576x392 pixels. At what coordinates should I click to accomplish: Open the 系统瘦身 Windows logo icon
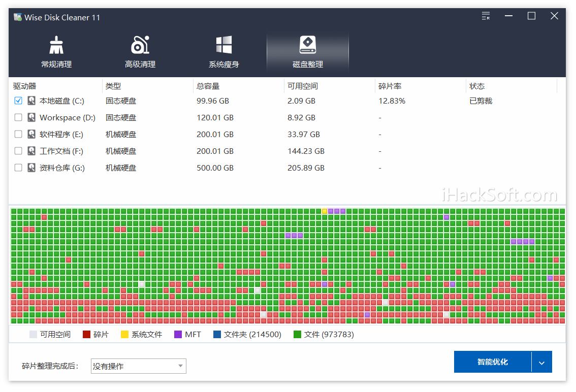click(x=223, y=45)
